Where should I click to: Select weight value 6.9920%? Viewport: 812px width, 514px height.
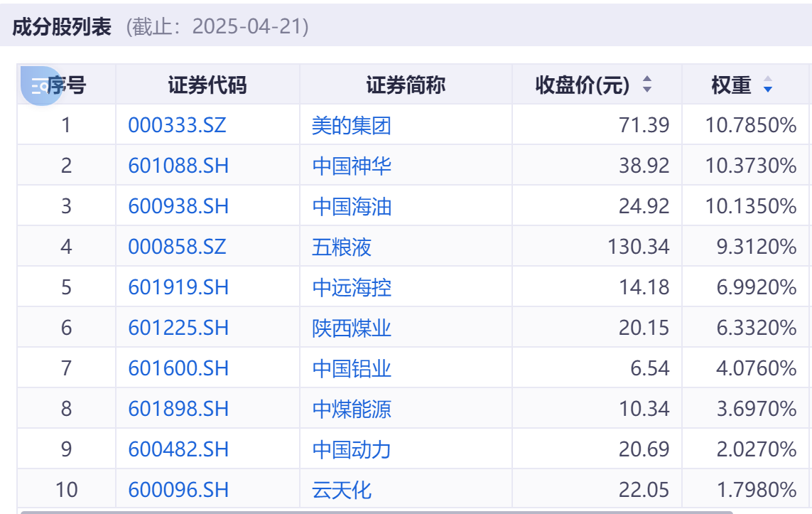coord(757,287)
